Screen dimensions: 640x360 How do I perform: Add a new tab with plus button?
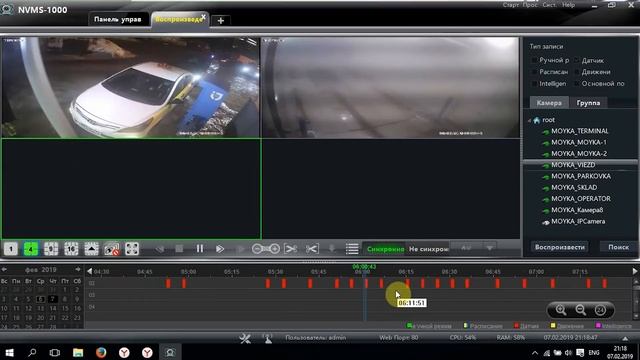(x=221, y=20)
